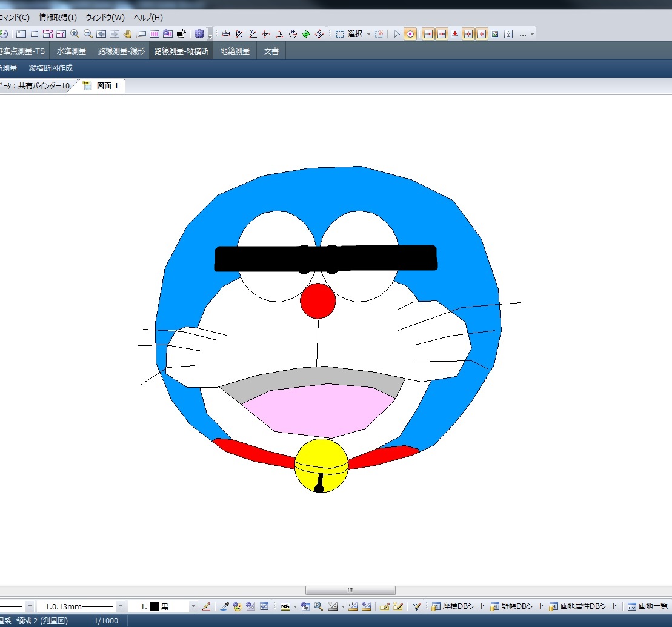Viewport: 672px width, 627px height.
Task: Open the 野帳DBシート button
Action: [x=517, y=606]
